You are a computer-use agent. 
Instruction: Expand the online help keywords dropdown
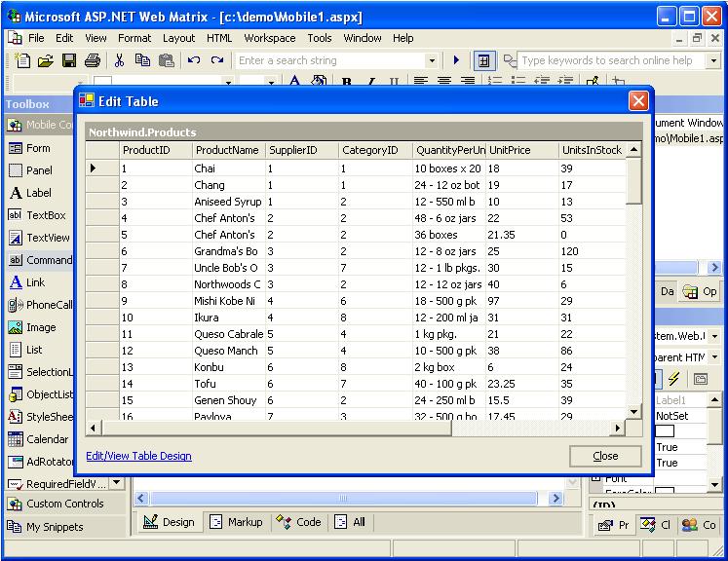click(713, 60)
